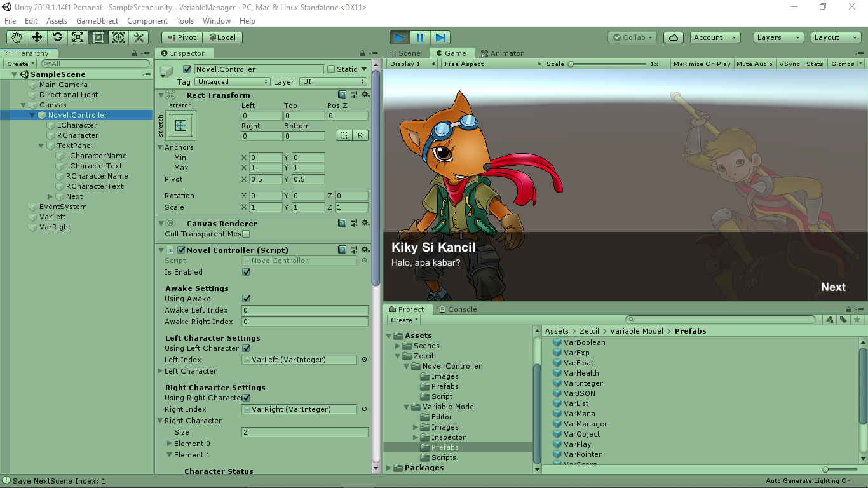Open the Free Aspect dropdown

[491, 64]
